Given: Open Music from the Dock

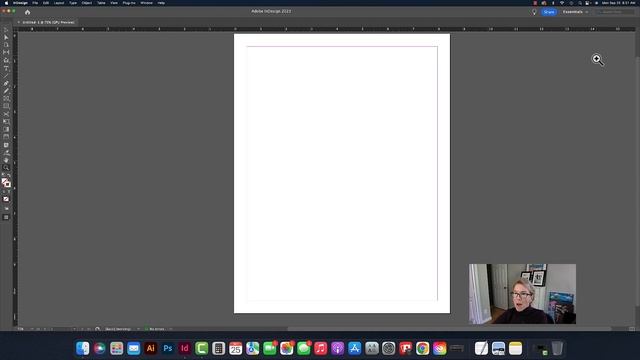Looking at the screenshot, I should point(320,348).
